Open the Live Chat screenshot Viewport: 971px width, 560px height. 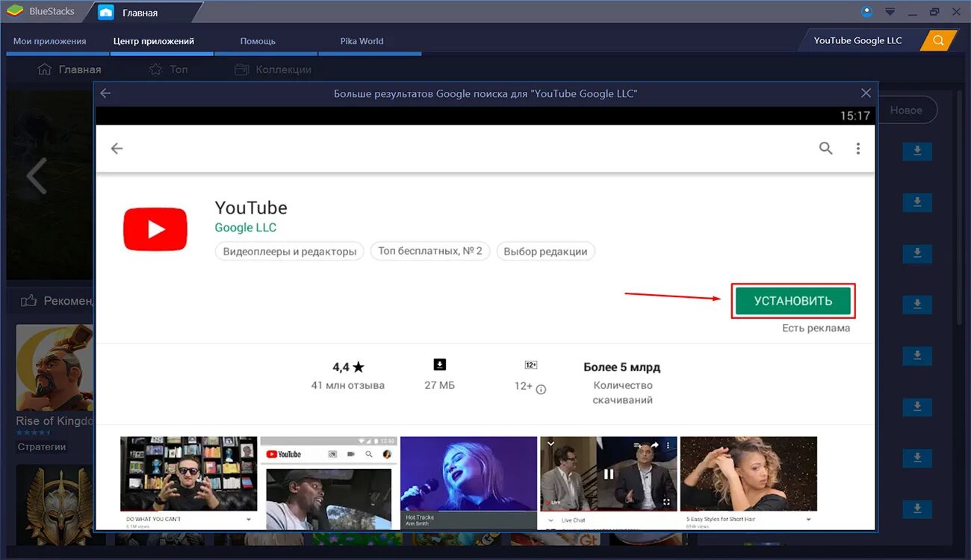[x=609, y=482]
